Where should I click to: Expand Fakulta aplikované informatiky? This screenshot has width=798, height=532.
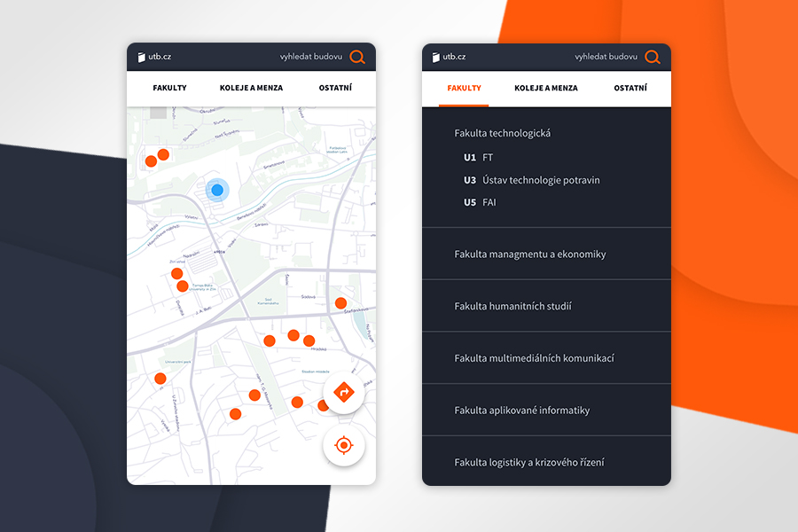tap(521, 411)
